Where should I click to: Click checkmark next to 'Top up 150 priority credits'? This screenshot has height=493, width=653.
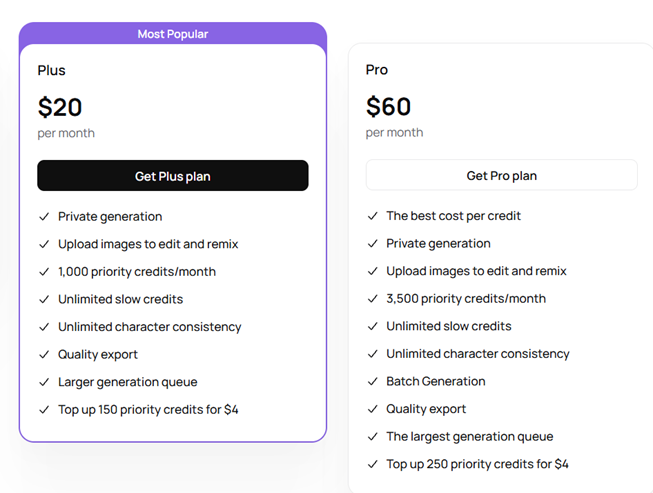43,409
